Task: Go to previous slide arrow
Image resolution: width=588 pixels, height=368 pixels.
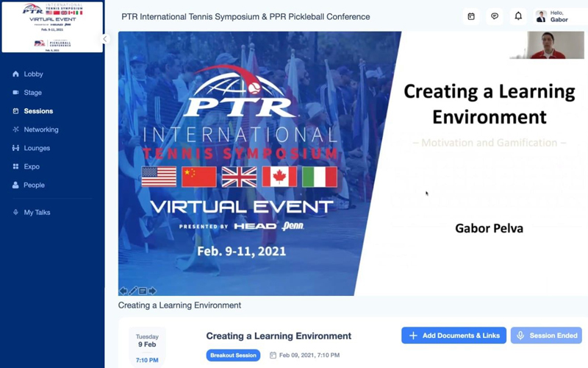Action: click(123, 291)
